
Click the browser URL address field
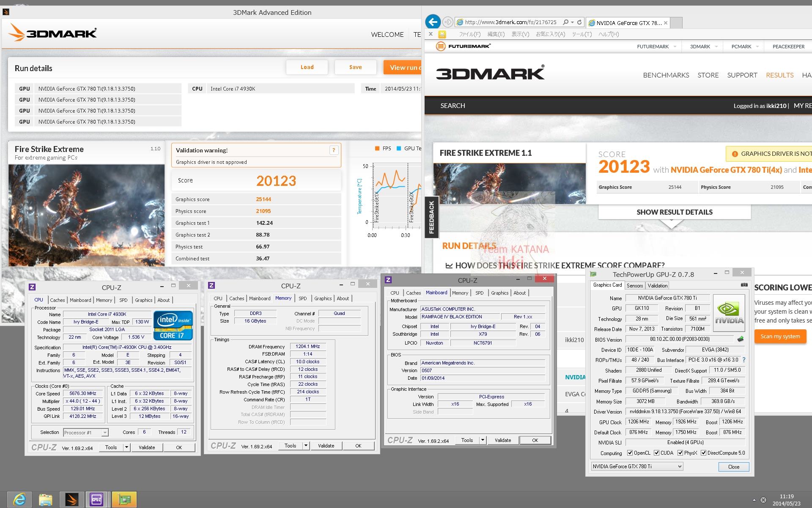click(510, 22)
